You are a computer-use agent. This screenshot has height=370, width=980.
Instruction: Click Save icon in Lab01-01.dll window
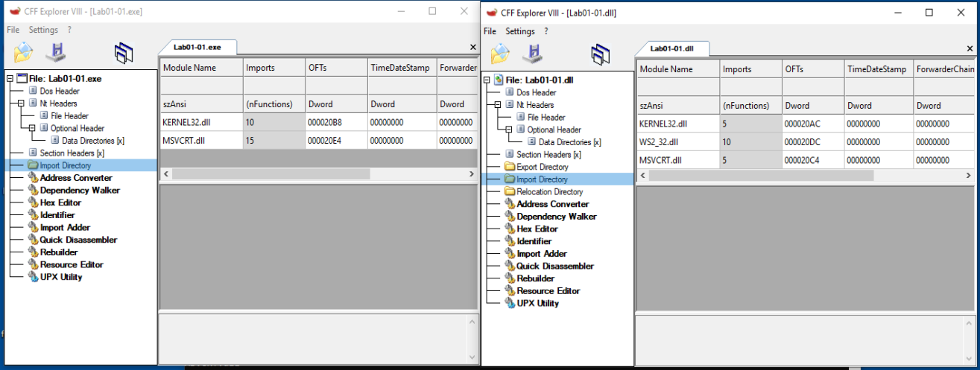pos(532,54)
